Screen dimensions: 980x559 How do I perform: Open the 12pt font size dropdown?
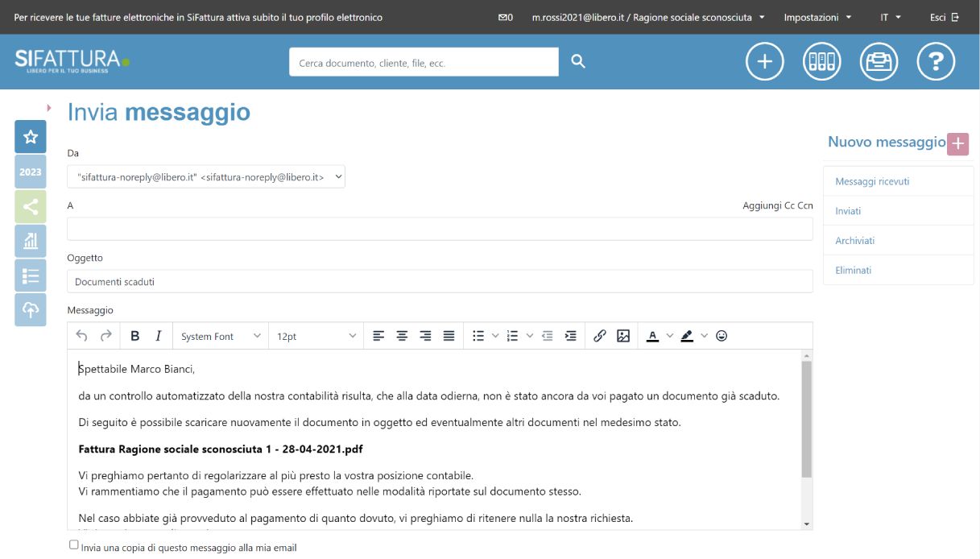[316, 336]
